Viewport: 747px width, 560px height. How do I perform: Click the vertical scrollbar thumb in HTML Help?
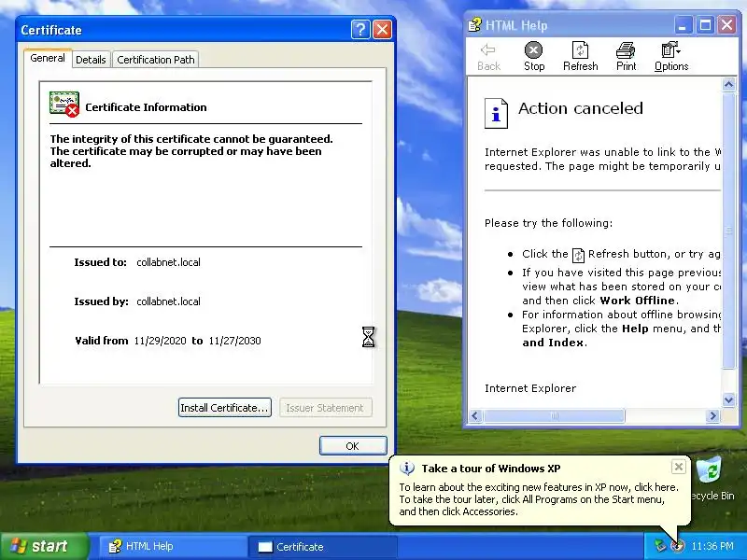click(x=728, y=231)
